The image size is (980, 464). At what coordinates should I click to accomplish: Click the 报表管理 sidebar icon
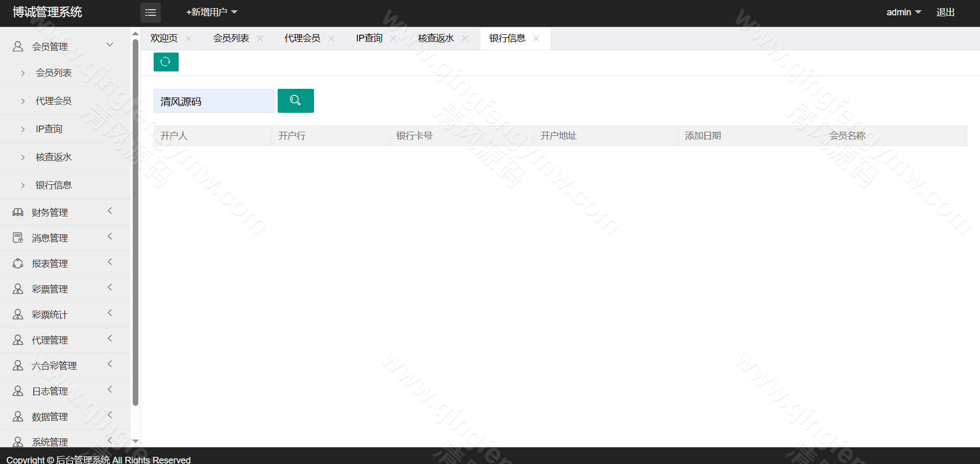click(18, 263)
